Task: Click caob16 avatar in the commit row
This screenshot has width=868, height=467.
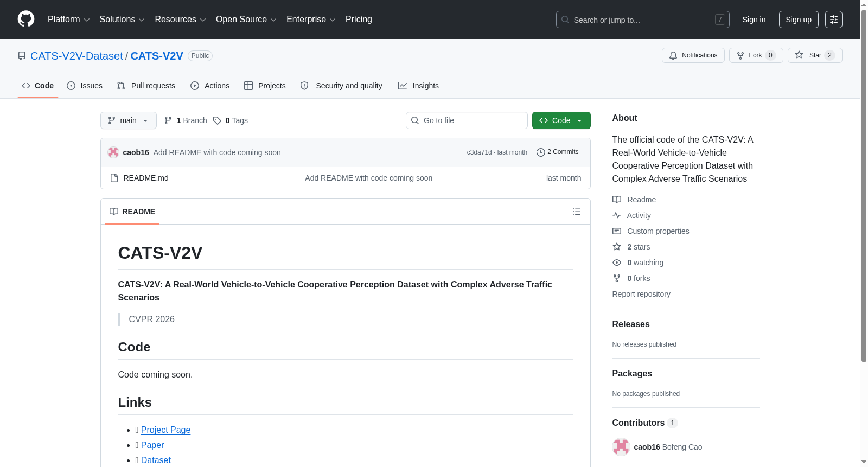Action: point(113,152)
